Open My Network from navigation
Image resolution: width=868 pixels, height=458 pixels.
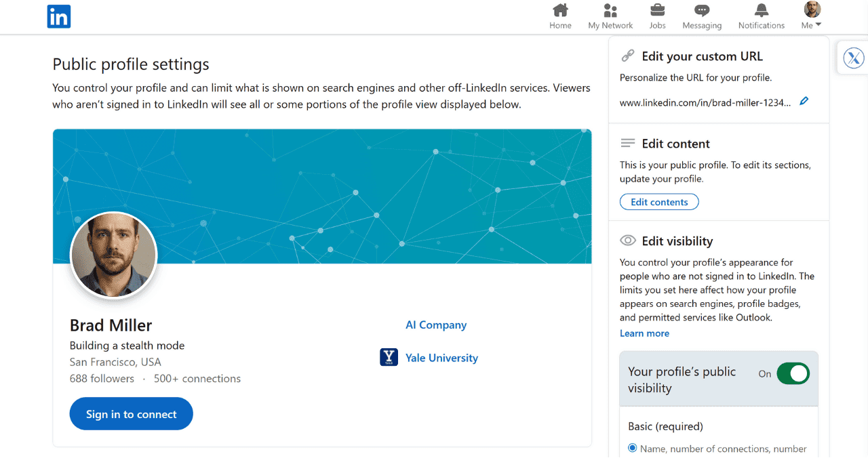[x=610, y=12]
